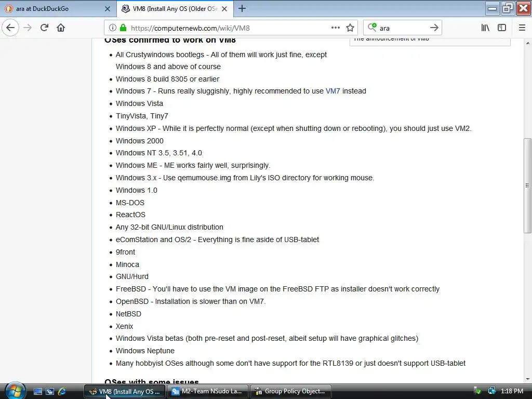The image size is (532, 399).
Task: Open a new tab with plus button
Action: 242,8
